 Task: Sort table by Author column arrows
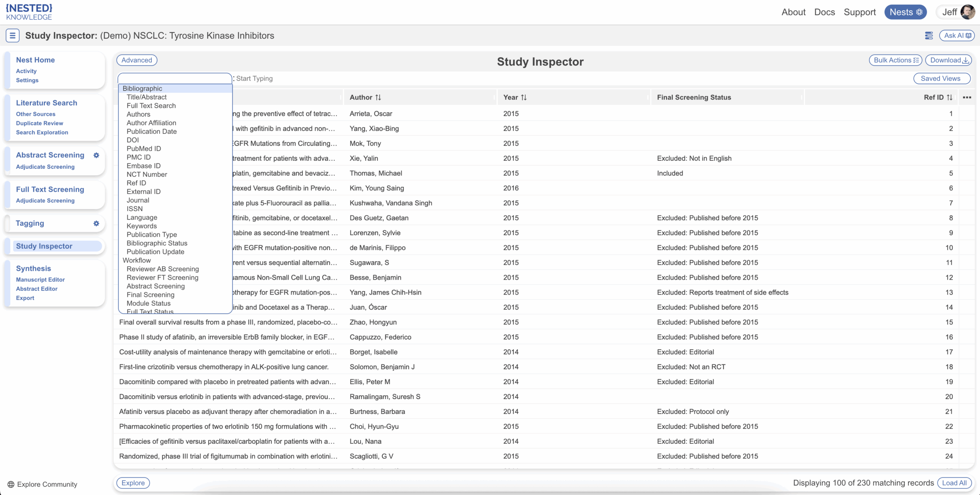(x=378, y=98)
